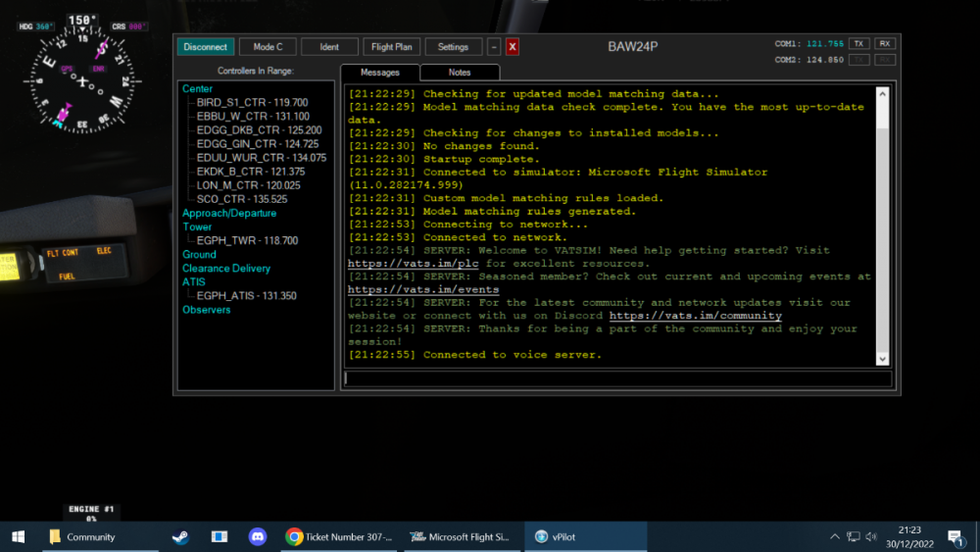Viewport: 980px width, 552px height.
Task: Switch to the Chrome Ticket Number window
Action: (338, 536)
